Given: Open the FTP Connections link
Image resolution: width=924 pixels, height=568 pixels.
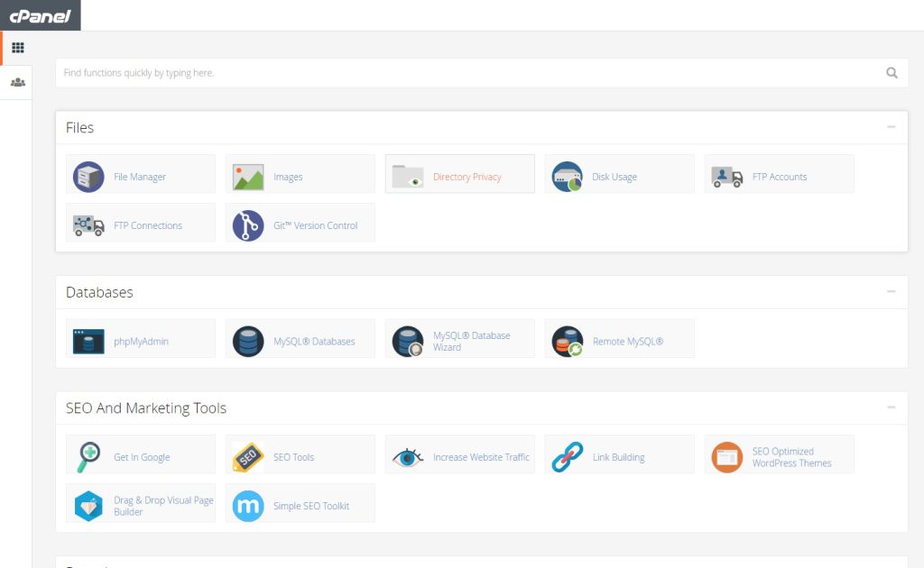Looking at the screenshot, I should coord(148,225).
